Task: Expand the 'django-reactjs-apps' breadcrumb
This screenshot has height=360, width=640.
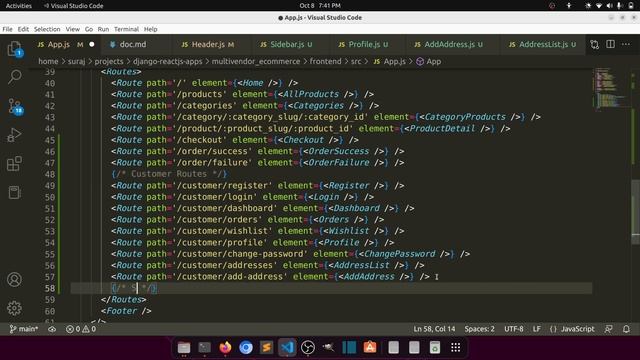Action: (x=167, y=62)
